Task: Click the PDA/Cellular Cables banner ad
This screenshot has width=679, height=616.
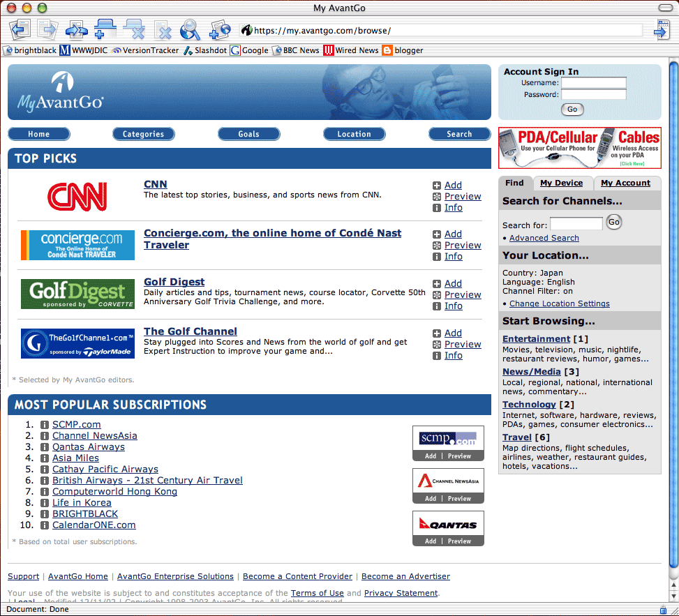Action: (580, 148)
